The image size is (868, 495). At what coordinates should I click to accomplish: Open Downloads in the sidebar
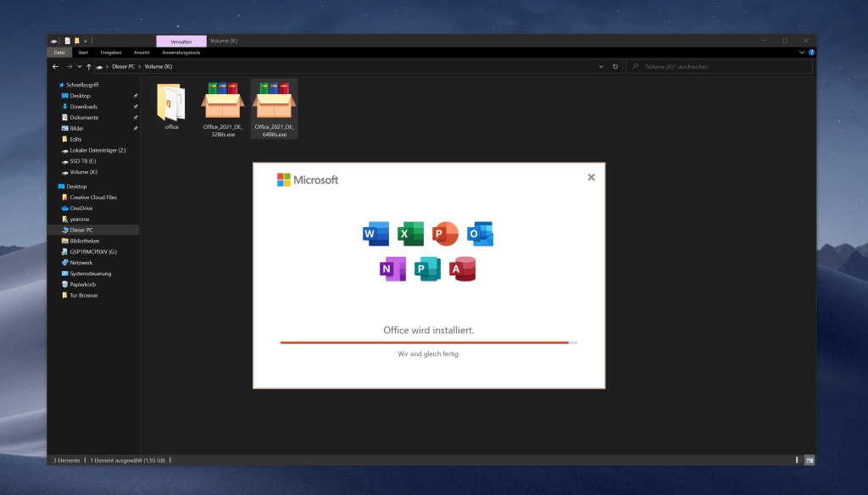(x=83, y=106)
